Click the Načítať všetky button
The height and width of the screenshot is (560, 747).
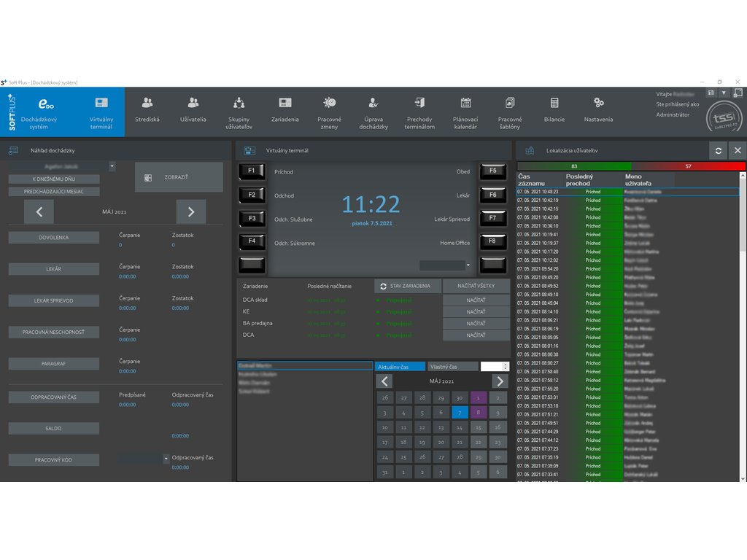[476, 287]
